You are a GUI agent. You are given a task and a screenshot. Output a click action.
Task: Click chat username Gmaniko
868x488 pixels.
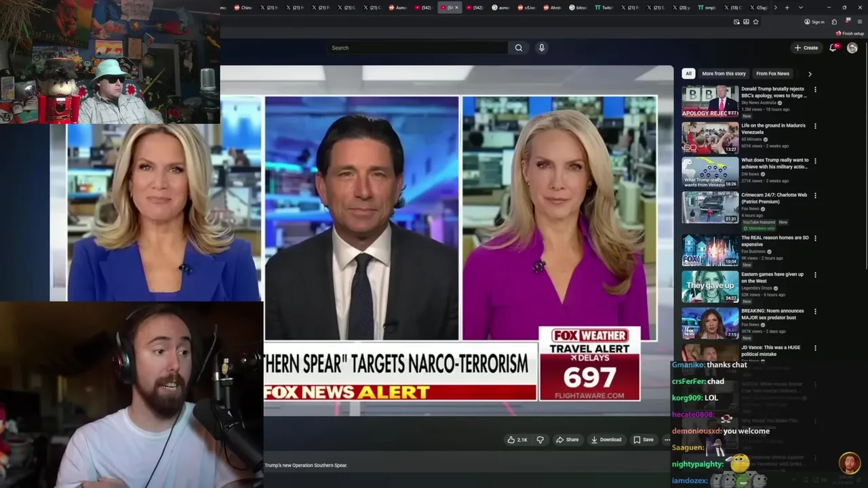[687, 365]
